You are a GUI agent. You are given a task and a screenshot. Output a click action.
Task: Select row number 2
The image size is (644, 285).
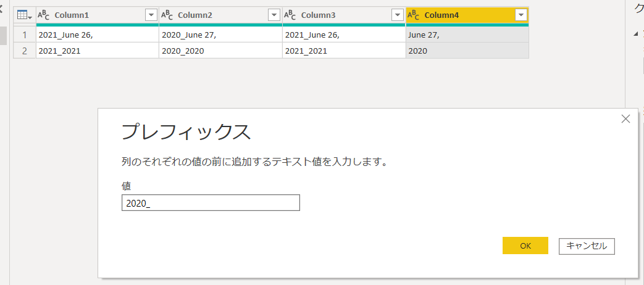pyautogui.click(x=25, y=51)
